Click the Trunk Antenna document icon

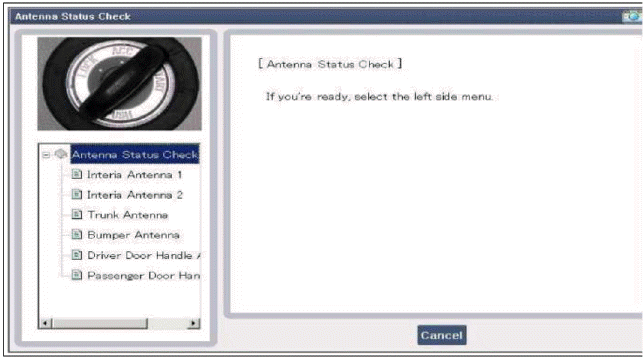click(x=77, y=214)
